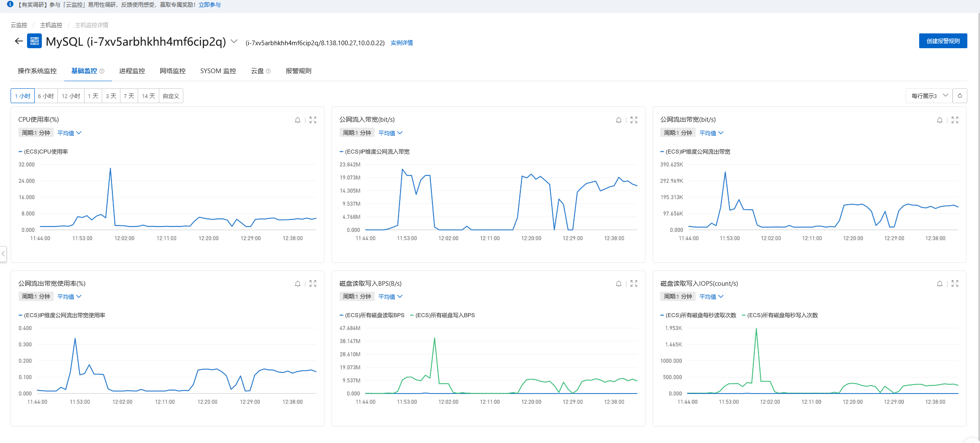Click the info icon in survey banner
This screenshot has width=980, height=443.
pyautogui.click(x=10, y=4)
